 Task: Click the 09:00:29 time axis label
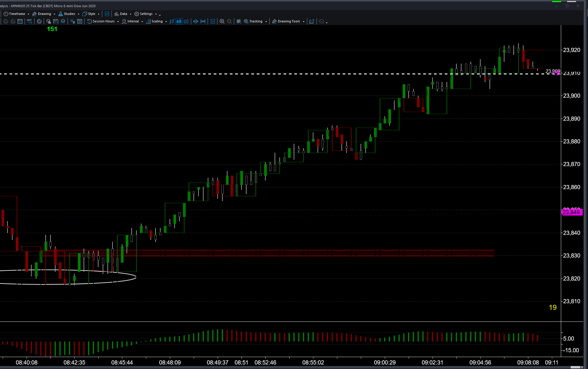(384, 362)
